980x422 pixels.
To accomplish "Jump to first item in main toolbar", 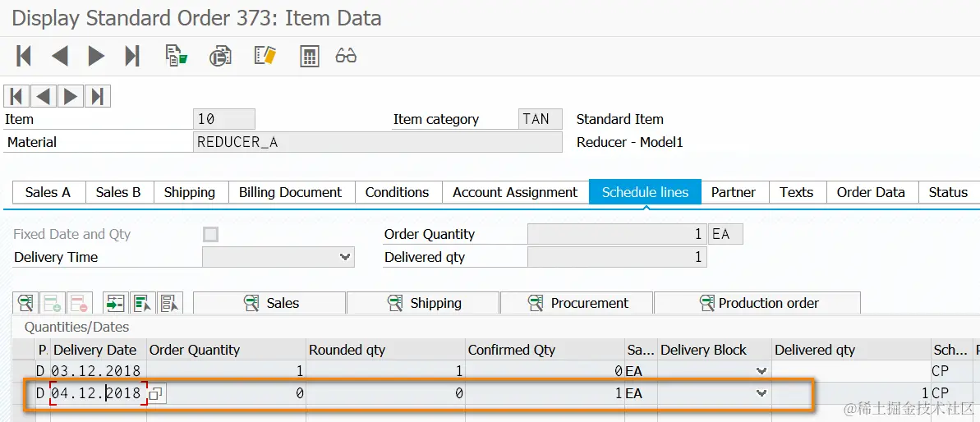I will click(24, 56).
